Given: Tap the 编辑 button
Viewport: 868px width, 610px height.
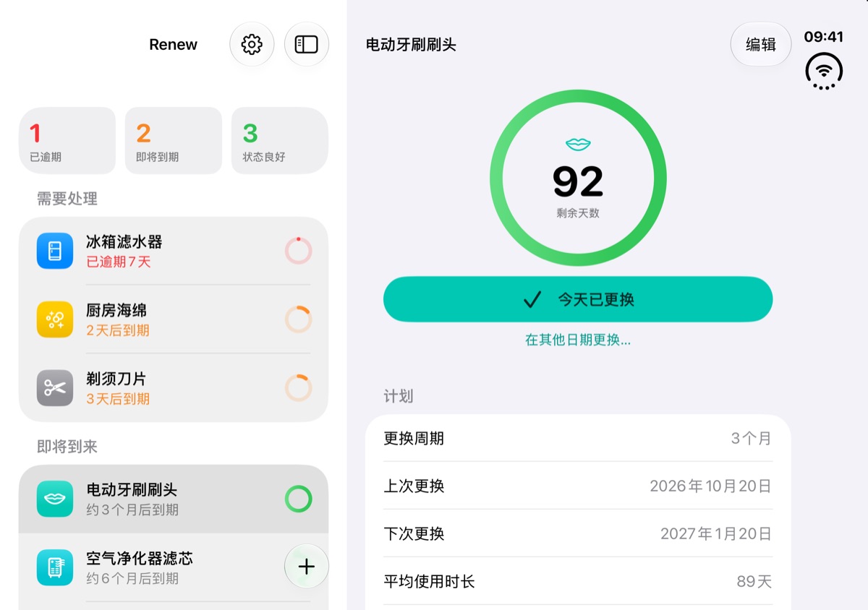Looking at the screenshot, I should point(761,45).
